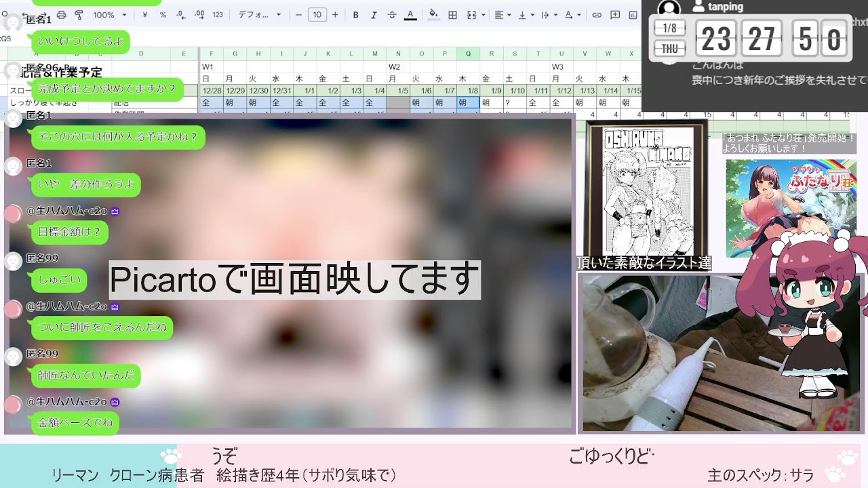Open the Borders tool
868x488 pixels.
point(452,15)
